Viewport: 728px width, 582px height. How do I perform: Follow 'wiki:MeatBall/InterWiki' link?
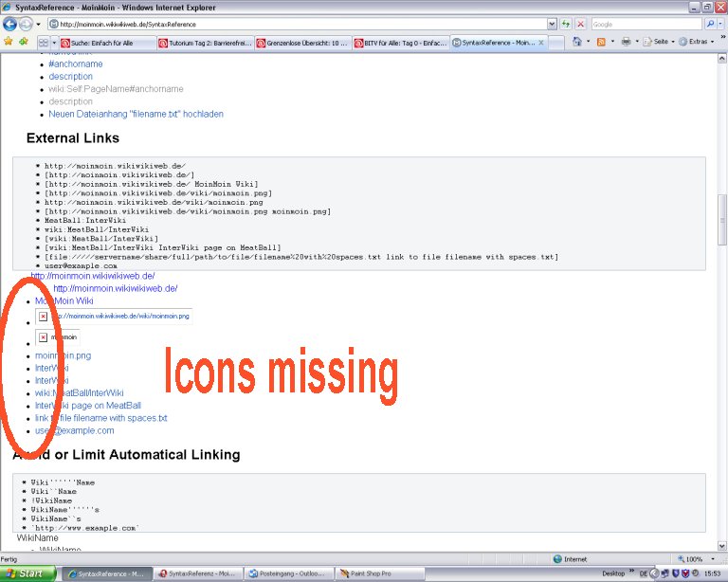(80, 393)
